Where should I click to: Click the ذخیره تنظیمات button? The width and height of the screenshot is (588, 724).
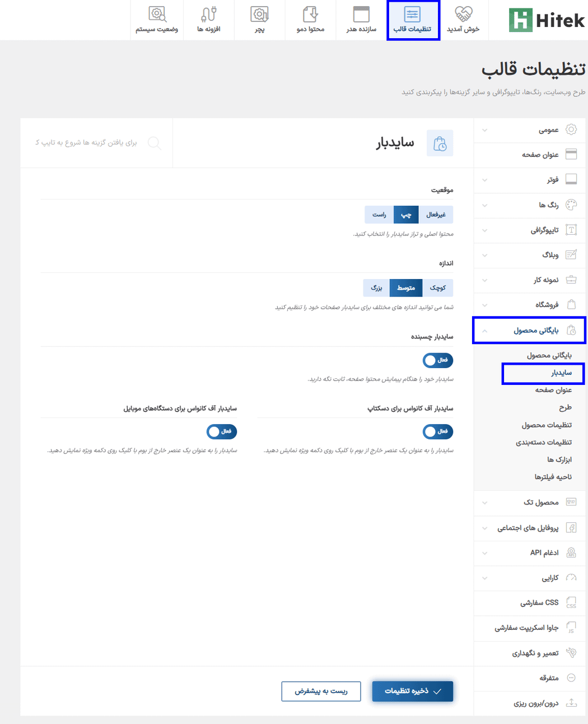pyautogui.click(x=413, y=691)
